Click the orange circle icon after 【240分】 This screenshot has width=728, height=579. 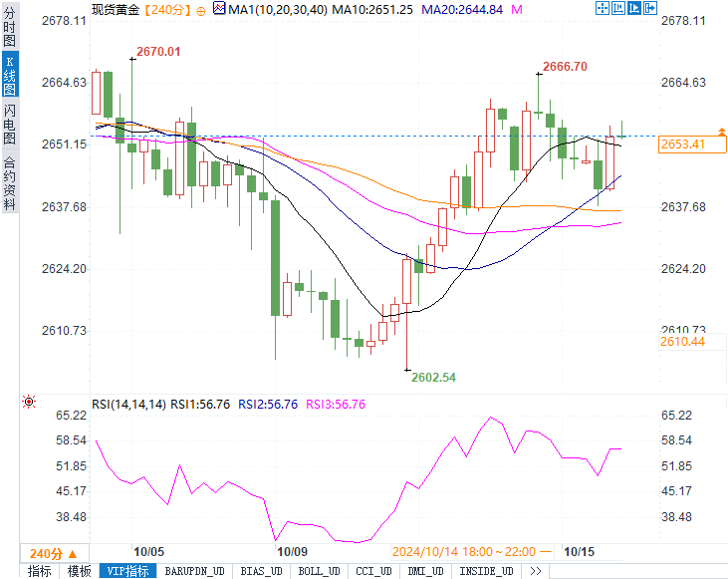click(201, 10)
